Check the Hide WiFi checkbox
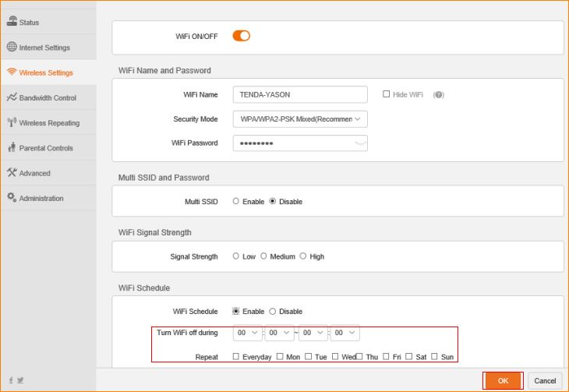Viewport: 569px width, 392px height. [386, 94]
